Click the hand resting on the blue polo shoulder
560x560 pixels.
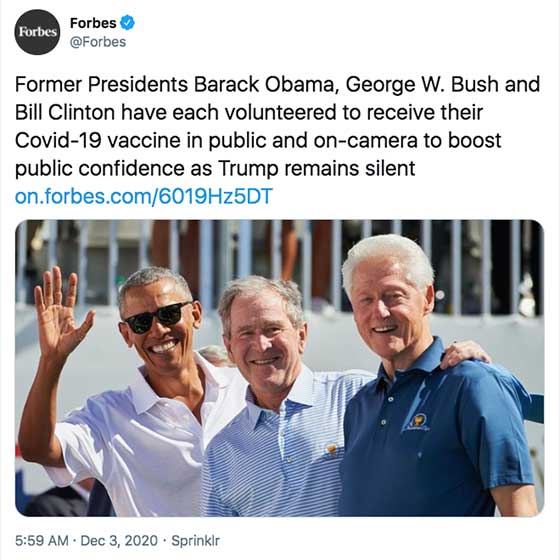coord(464,354)
